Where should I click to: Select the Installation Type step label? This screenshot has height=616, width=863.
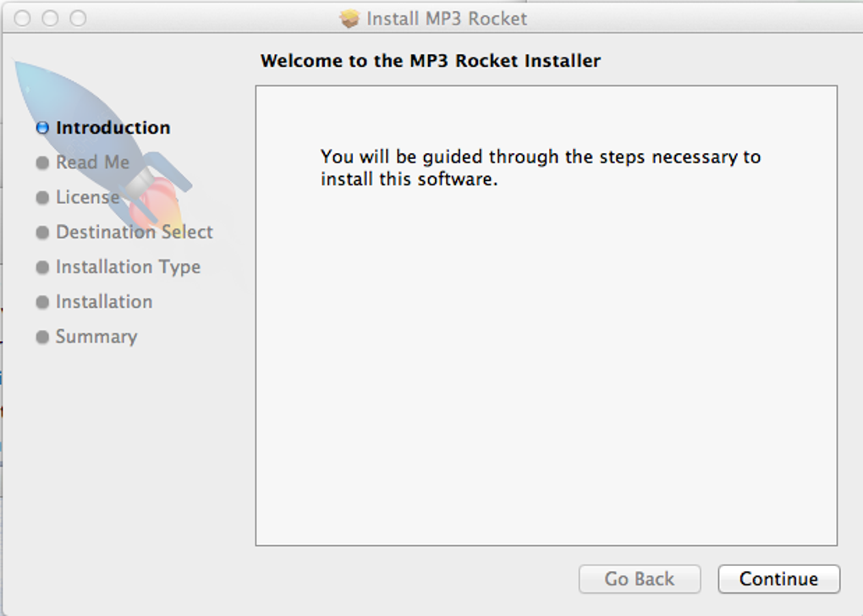pos(128,267)
